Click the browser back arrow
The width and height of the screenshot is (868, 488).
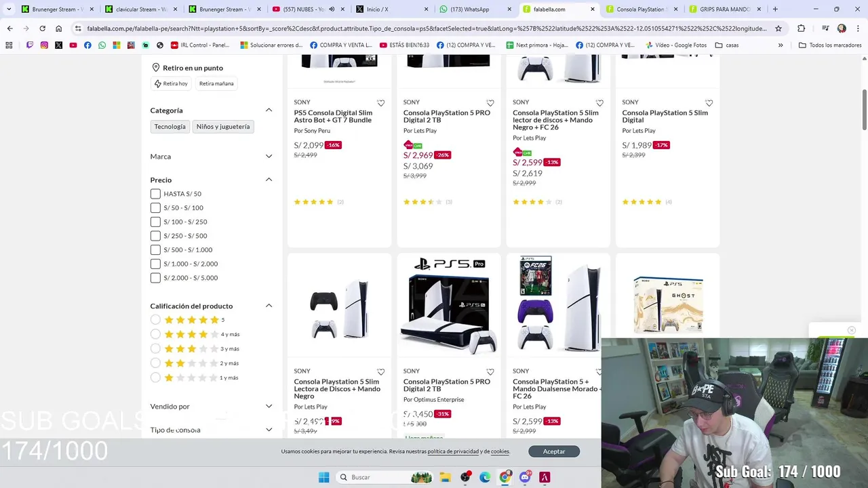[x=9, y=28]
